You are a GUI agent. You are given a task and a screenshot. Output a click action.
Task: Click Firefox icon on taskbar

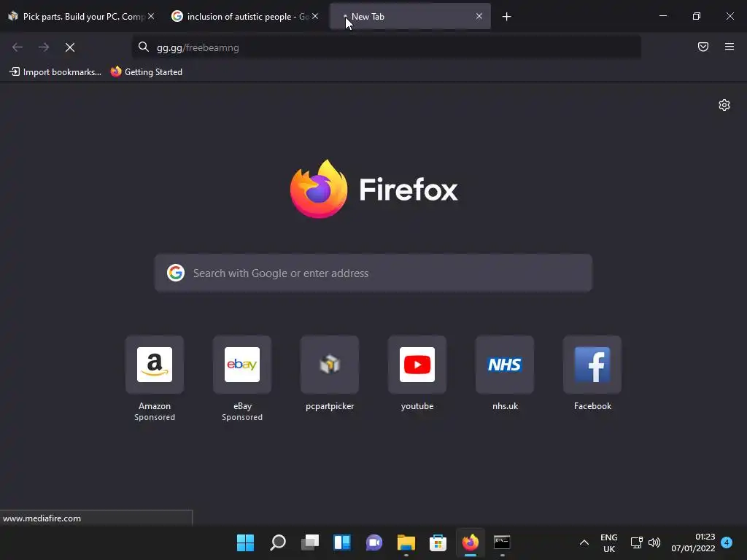[471, 542]
